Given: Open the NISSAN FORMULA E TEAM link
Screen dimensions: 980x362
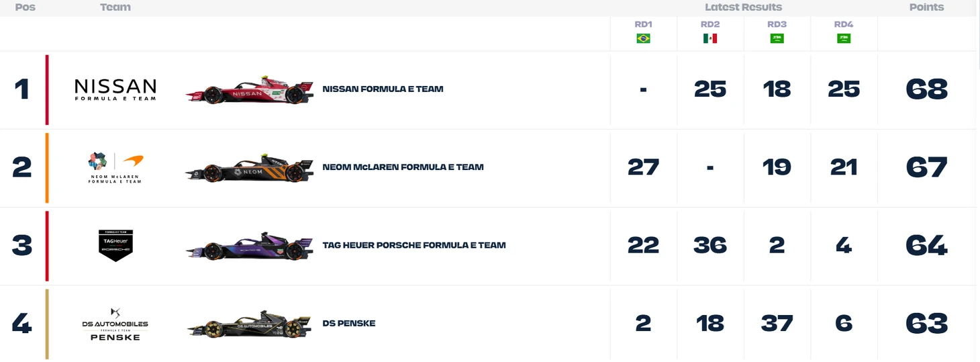Looking at the screenshot, I should pos(383,89).
